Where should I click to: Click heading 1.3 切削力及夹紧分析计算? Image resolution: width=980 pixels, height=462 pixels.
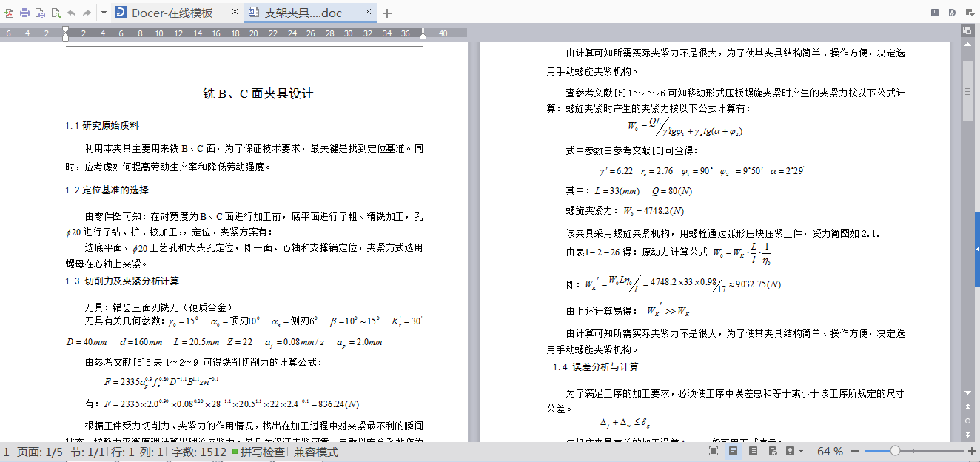pyautogui.click(x=122, y=281)
